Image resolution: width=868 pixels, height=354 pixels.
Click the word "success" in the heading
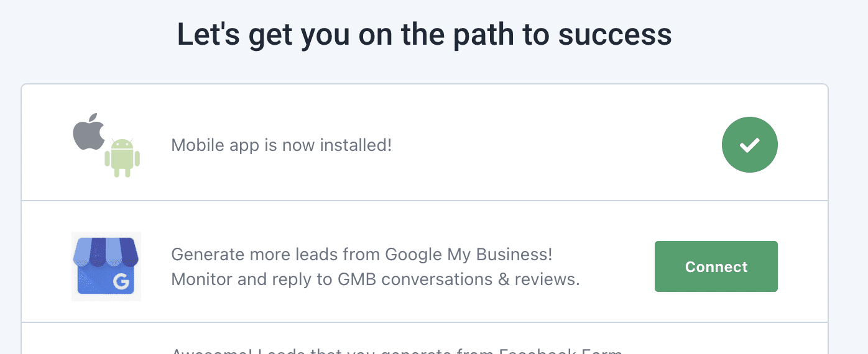615,35
